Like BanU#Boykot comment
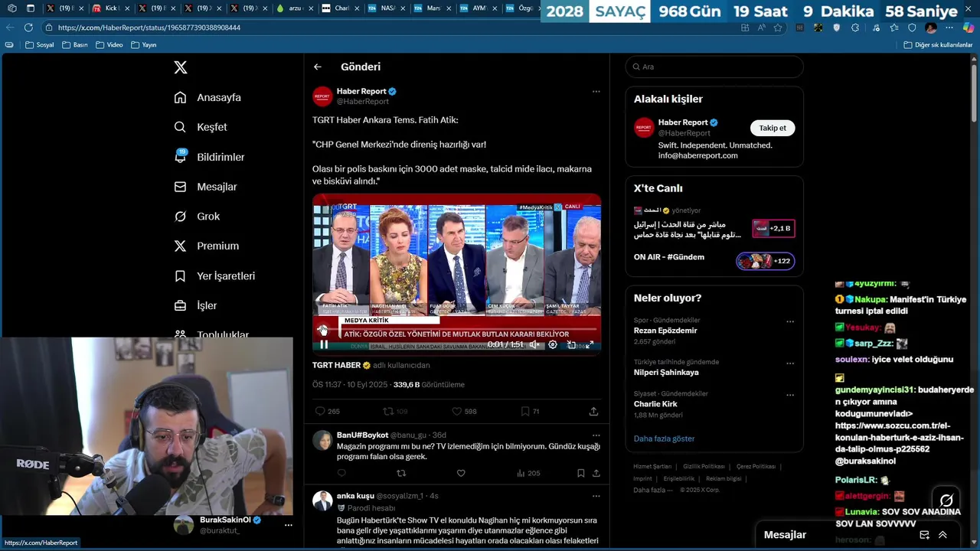Screen dimensions: 980x551 [461, 473]
